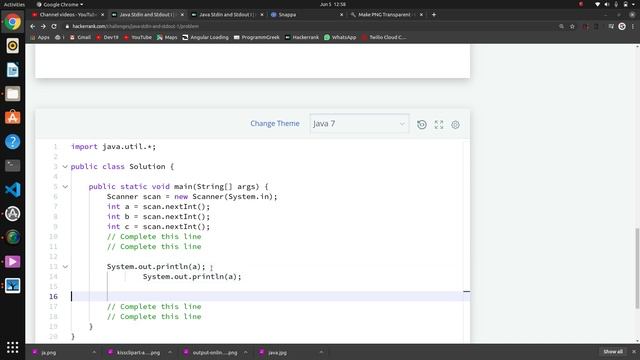
Task: Open editor settings gear
Action: tap(456, 124)
